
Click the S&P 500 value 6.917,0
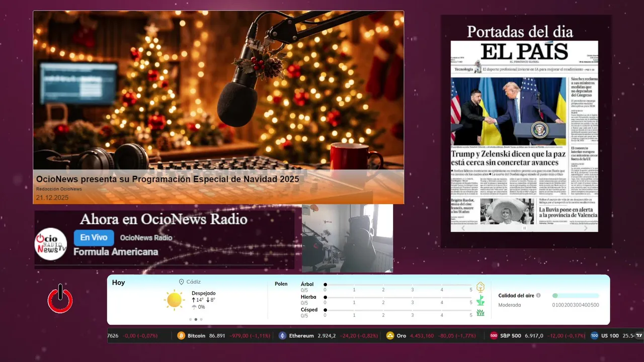534,336
